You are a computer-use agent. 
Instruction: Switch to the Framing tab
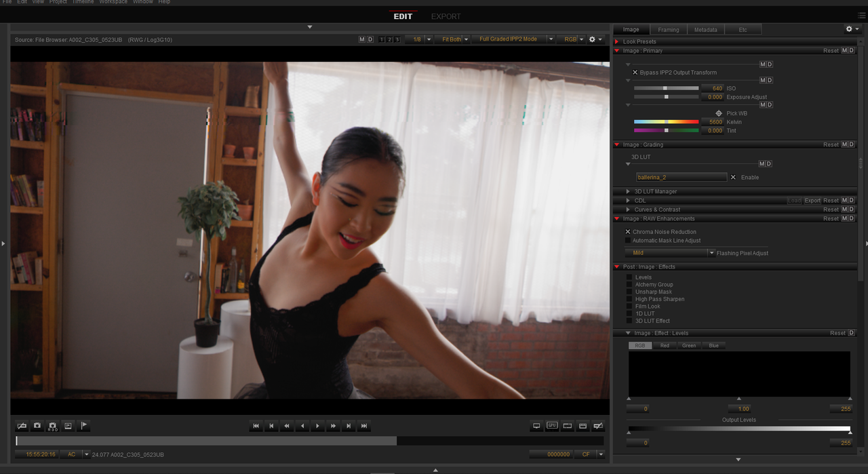(668, 30)
